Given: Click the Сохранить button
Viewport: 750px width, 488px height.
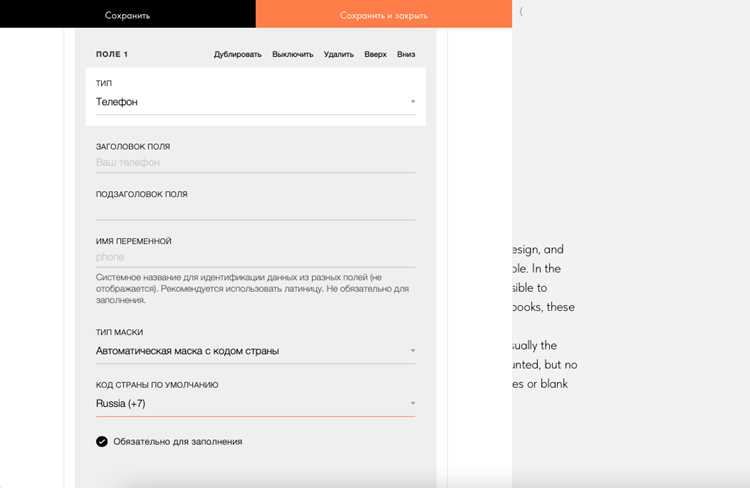Looking at the screenshot, I should pos(128,14).
